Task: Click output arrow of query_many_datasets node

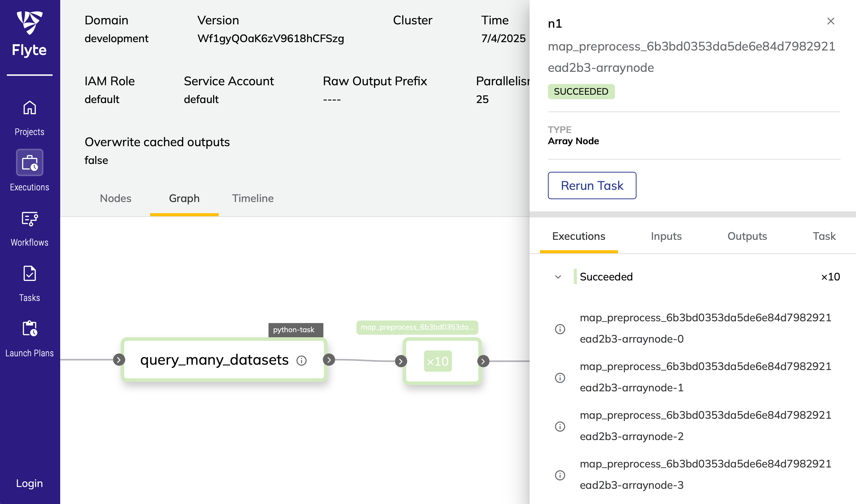Action: (x=329, y=360)
